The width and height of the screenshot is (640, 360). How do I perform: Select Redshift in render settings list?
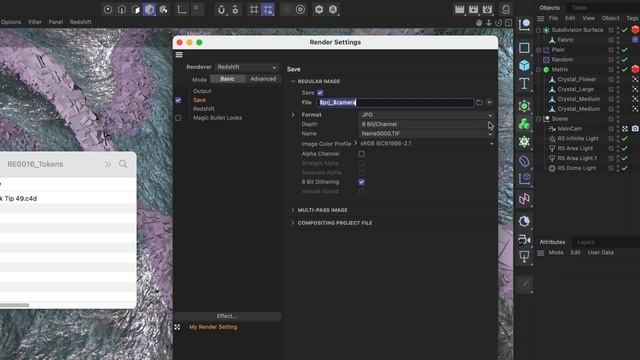[x=204, y=109]
